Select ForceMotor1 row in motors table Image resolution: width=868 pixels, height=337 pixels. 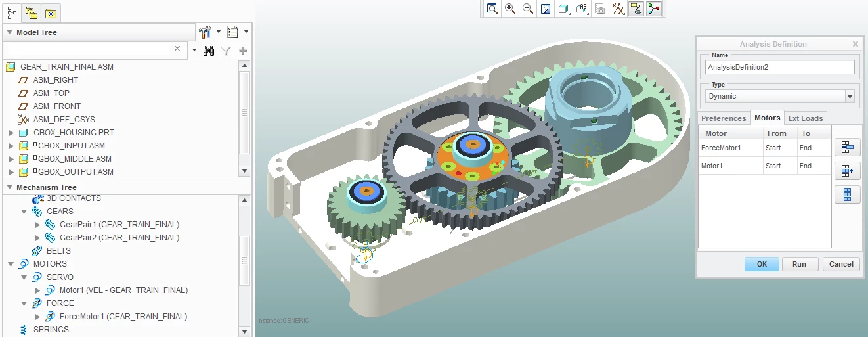click(x=764, y=148)
